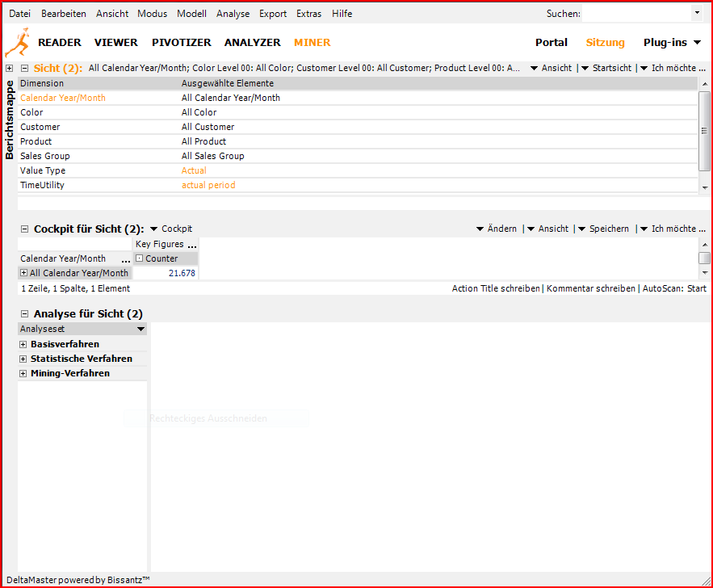Viewport: 713px width, 588px height.
Task: Collapse the Sicht (2) section
Action: pyautogui.click(x=25, y=68)
